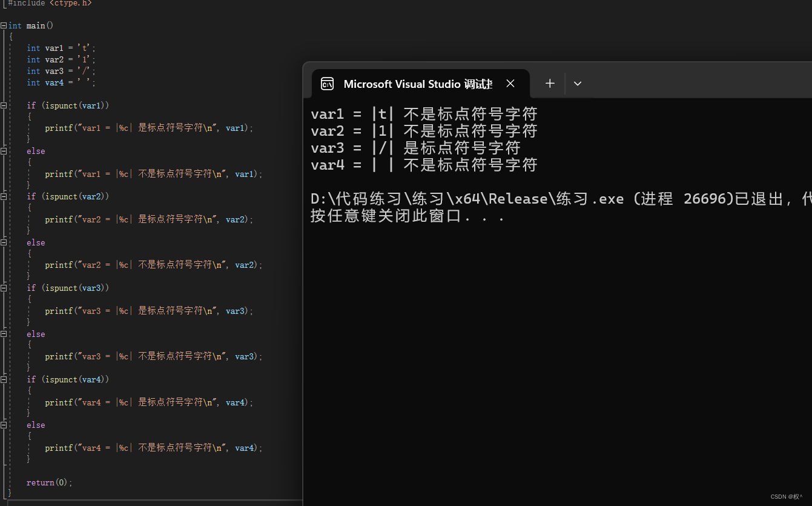Click the console line "按任意键关闭此窗口. . ."

click(x=408, y=216)
